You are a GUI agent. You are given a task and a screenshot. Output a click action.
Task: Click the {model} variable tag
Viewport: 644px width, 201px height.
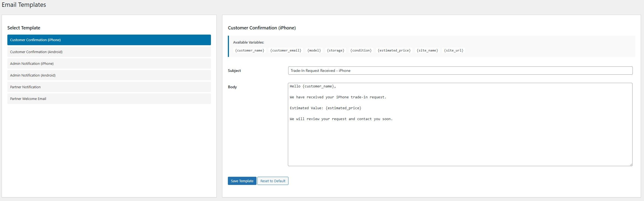314,50
